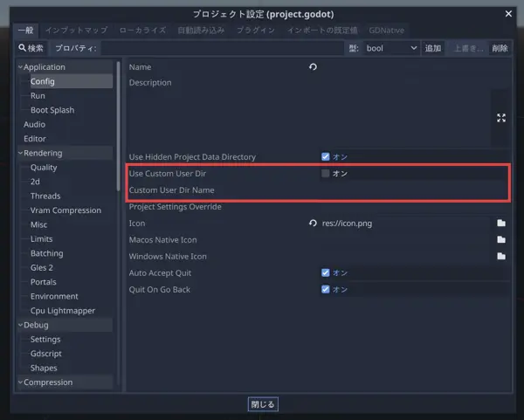Click the 上書き override button
The height and width of the screenshot is (420, 524).
[x=468, y=48]
